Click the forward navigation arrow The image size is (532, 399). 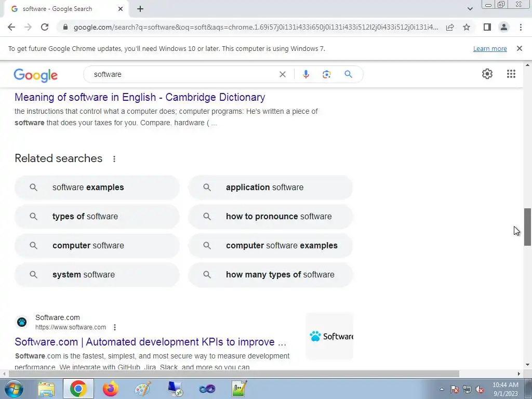(x=28, y=27)
